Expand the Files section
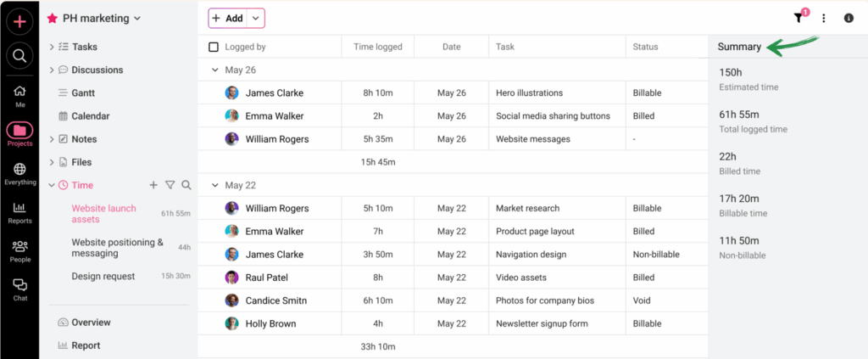Screen dimensions: 868x359 click(x=52, y=162)
